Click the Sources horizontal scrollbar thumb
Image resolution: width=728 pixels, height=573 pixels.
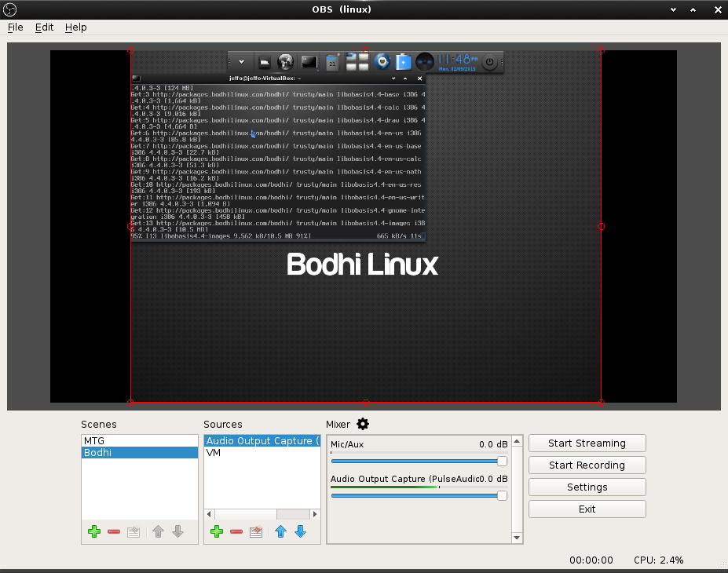(x=246, y=514)
